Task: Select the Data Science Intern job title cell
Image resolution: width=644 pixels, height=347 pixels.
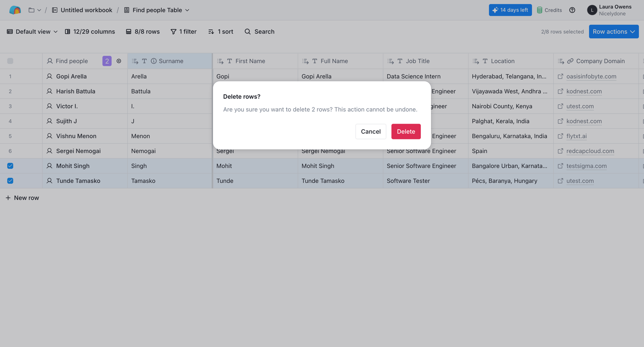Action: [425, 76]
